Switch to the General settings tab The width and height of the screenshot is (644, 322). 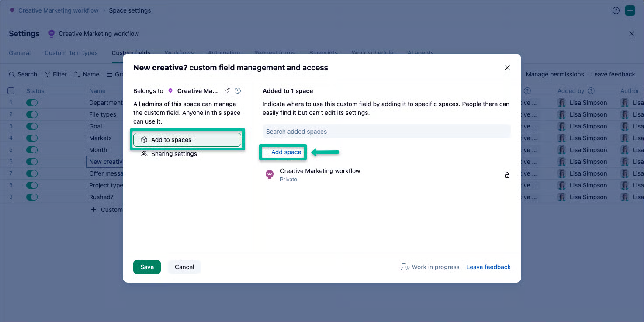tap(20, 53)
